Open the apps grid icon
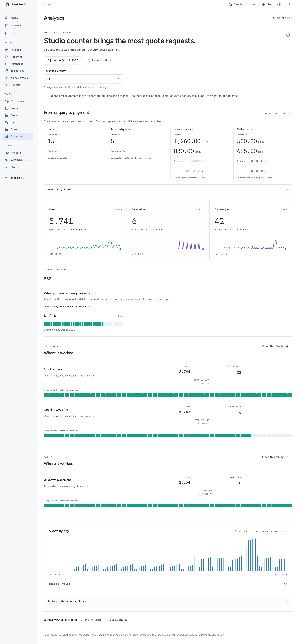 [288, 5]
